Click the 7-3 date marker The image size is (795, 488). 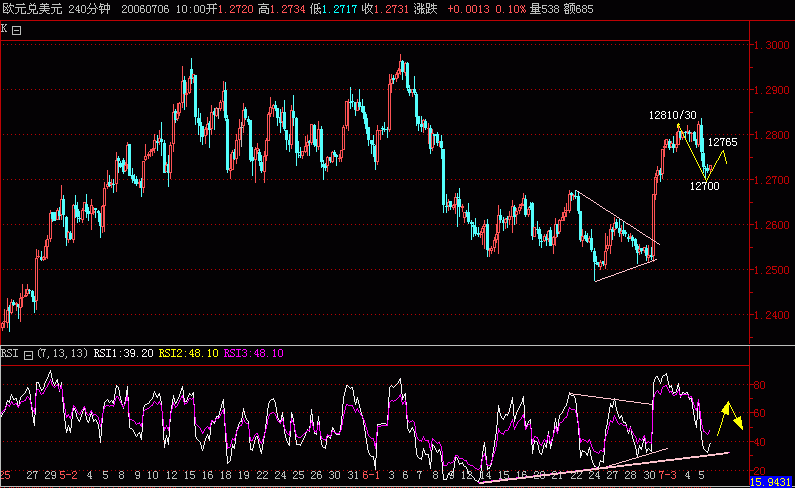667,475
